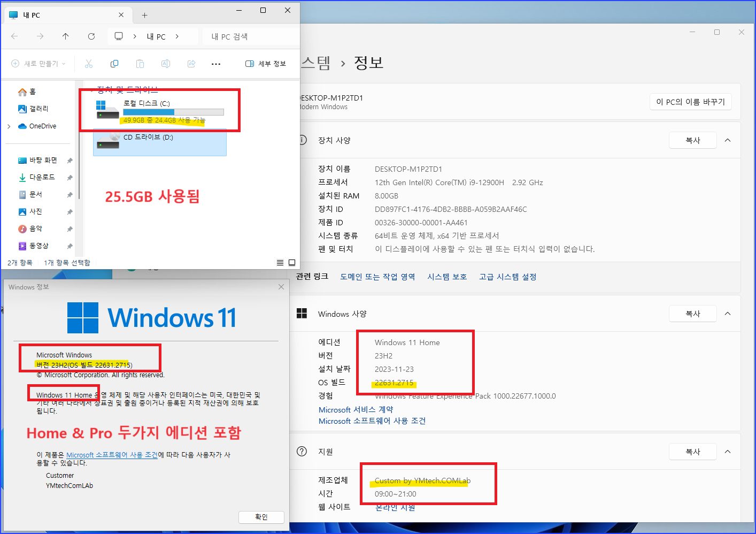Toggle the 세부 정보 details pane
This screenshot has height=534, width=756.
[266, 64]
